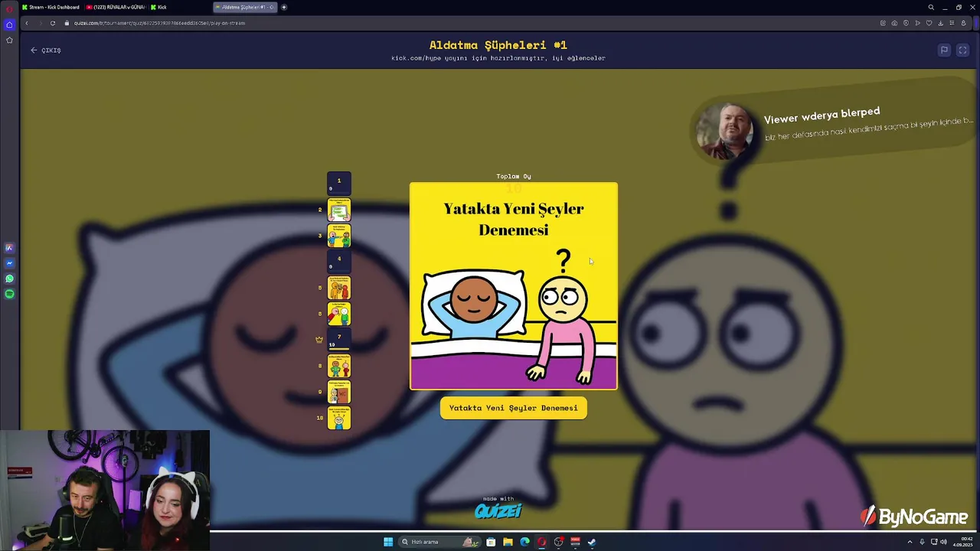The height and width of the screenshot is (551, 980).
Task: Click the ad blocker shield icon
Action: point(906,23)
